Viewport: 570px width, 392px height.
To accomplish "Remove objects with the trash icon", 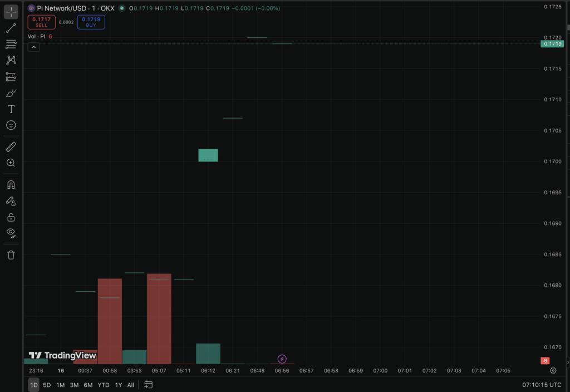I will tap(11, 255).
